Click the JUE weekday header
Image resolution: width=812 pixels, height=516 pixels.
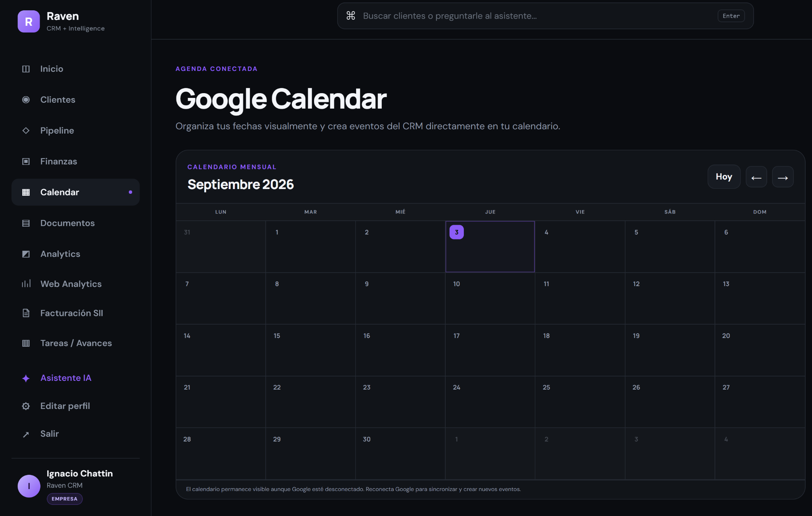pos(490,212)
